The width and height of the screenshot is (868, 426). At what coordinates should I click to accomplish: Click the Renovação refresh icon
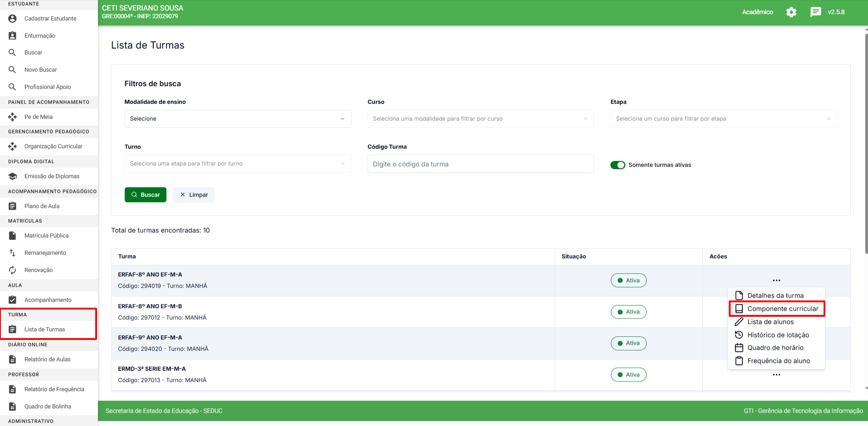point(13,270)
